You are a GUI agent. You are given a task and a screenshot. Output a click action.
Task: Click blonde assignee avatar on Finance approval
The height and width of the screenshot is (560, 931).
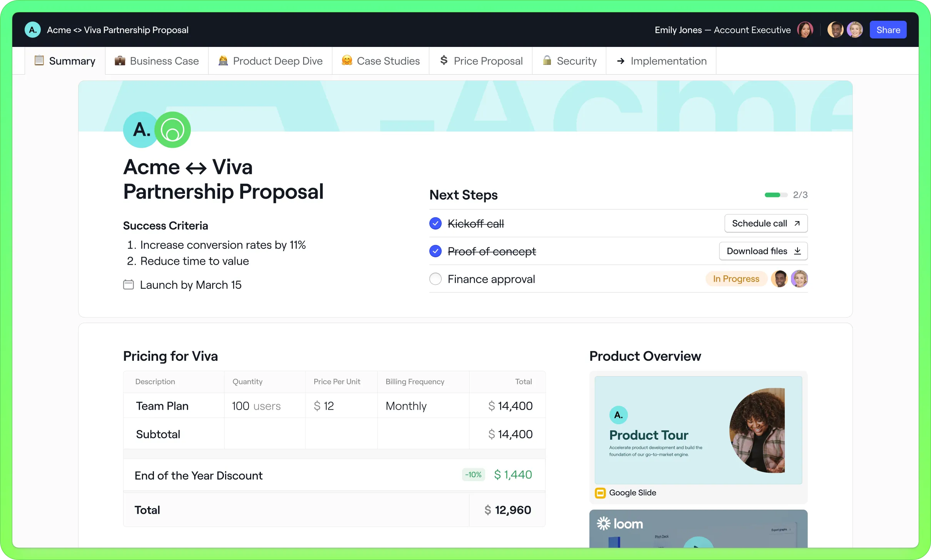tap(799, 279)
